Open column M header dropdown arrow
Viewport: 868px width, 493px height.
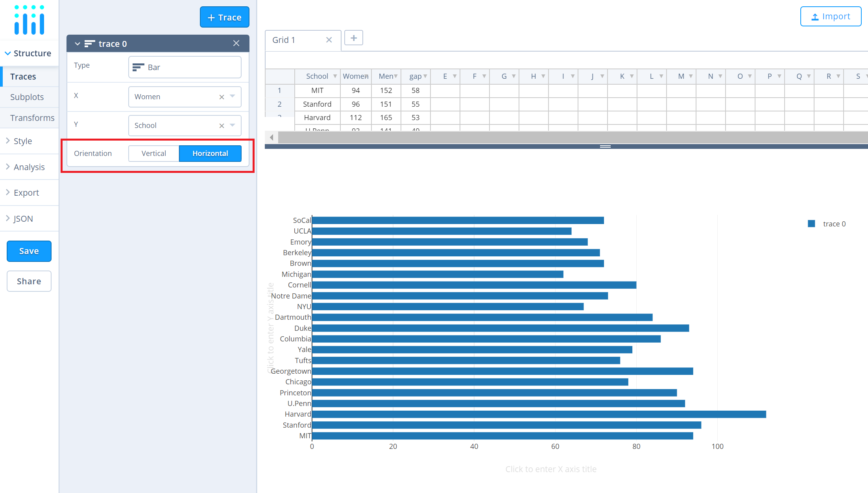coord(691,76)
